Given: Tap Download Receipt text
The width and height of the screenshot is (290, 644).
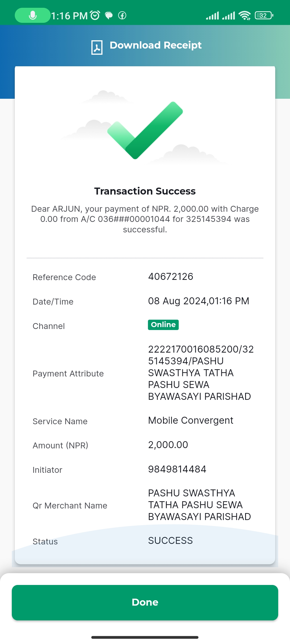Looking at the screenshot, I should click(155, 45).
